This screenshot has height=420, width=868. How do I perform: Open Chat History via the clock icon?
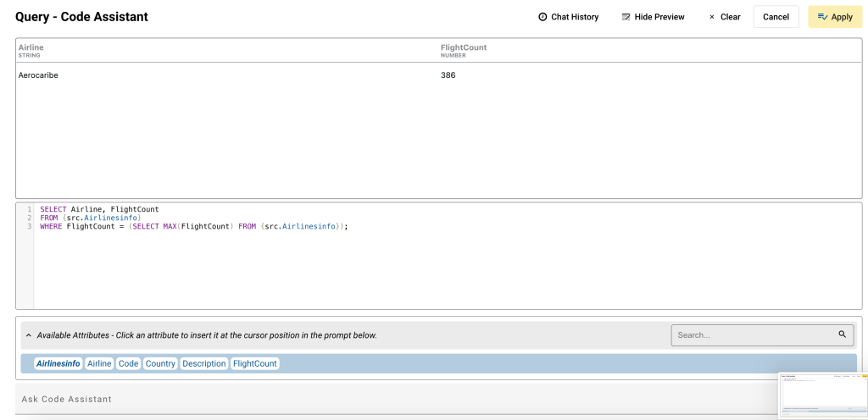coord(542,17)
